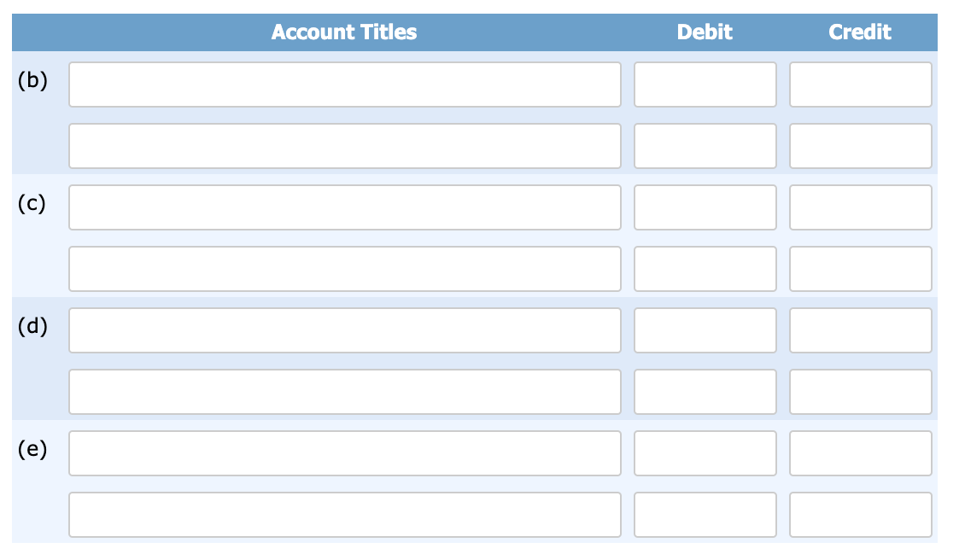Select the Debit field in second row of (e)
Viewport: 965px width, 560px height.
coord(704,514)
